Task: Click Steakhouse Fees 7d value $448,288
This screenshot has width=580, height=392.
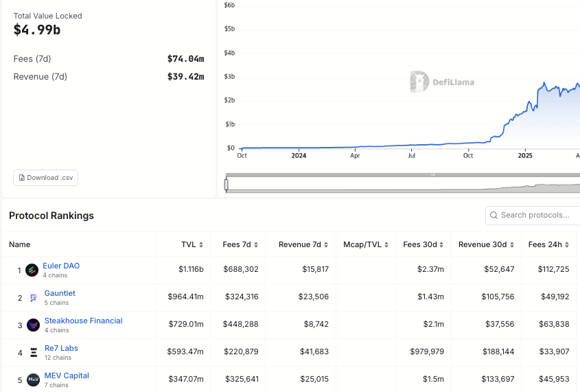Action: coord(240,324)
